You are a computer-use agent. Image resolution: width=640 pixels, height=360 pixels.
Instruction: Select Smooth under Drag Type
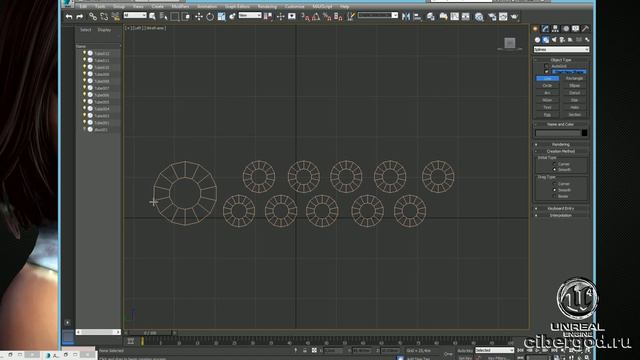coord(554,190)
